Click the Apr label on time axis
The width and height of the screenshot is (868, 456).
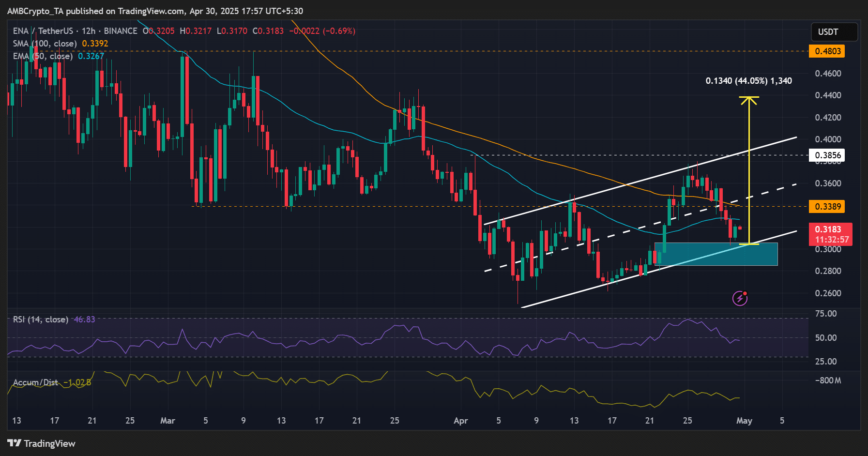tap(460, 421)
